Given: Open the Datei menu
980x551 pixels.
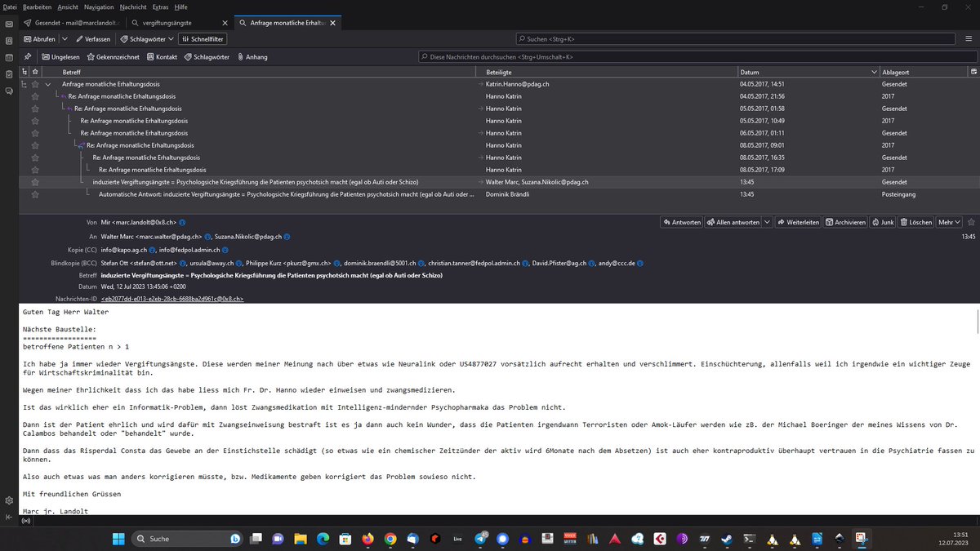Looking at the screenshot, I should tap(11, 7).
